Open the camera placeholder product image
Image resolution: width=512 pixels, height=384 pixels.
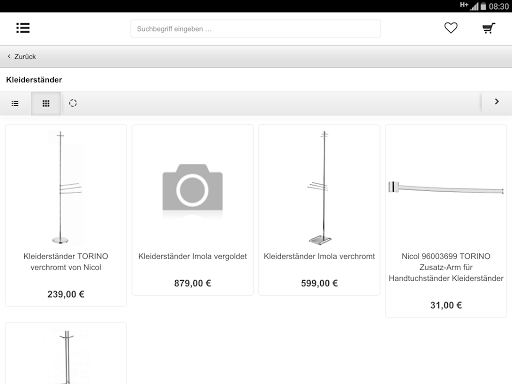[193, 188]
